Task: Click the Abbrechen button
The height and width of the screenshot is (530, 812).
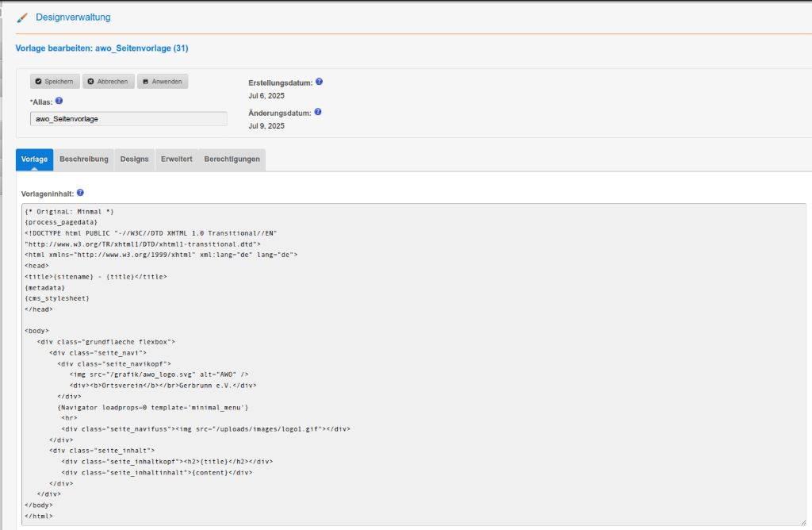Action: pos(107,82)
